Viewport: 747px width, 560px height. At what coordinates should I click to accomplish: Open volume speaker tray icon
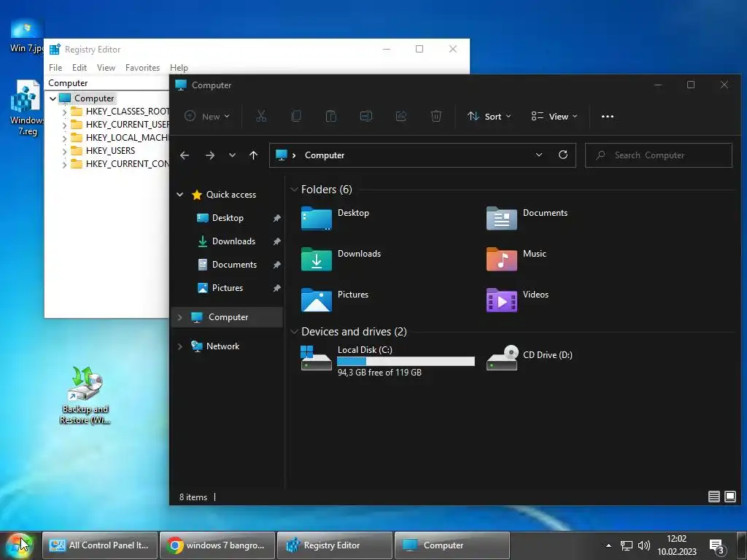tap(644, 545)
